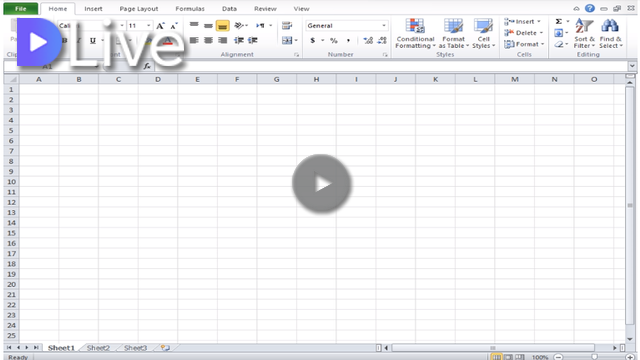
Task: Click Decrease Decimal icon
Action: [x=382, y=40]
